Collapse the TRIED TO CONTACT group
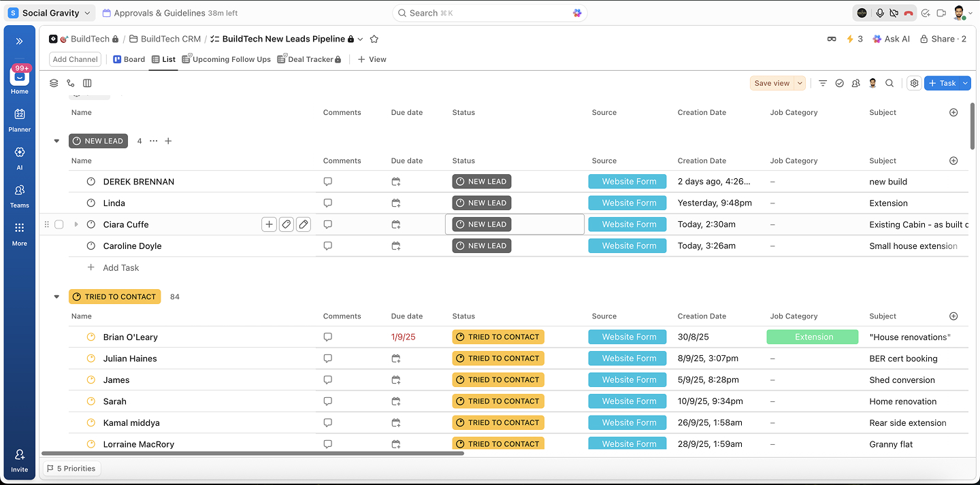Viewport: 980px width, 485px height. [56, 297]
